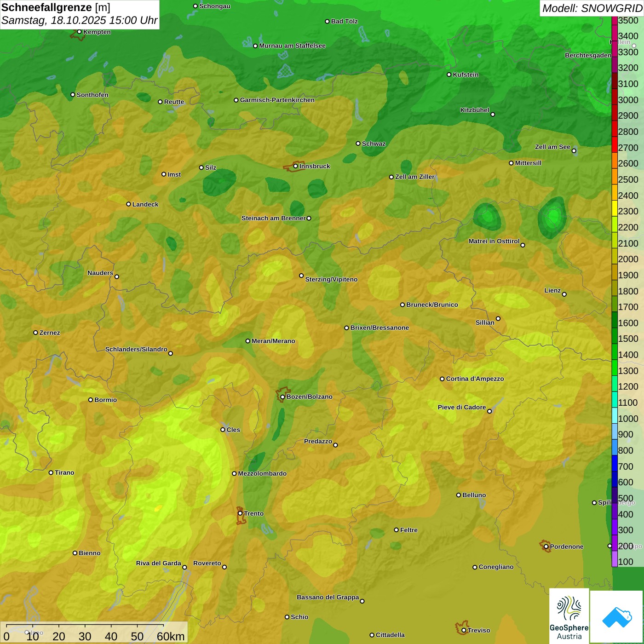The width and height of the screenshot is (644, 644).
Task: Select the Matrei in Osttirol label
Action: 494,241
